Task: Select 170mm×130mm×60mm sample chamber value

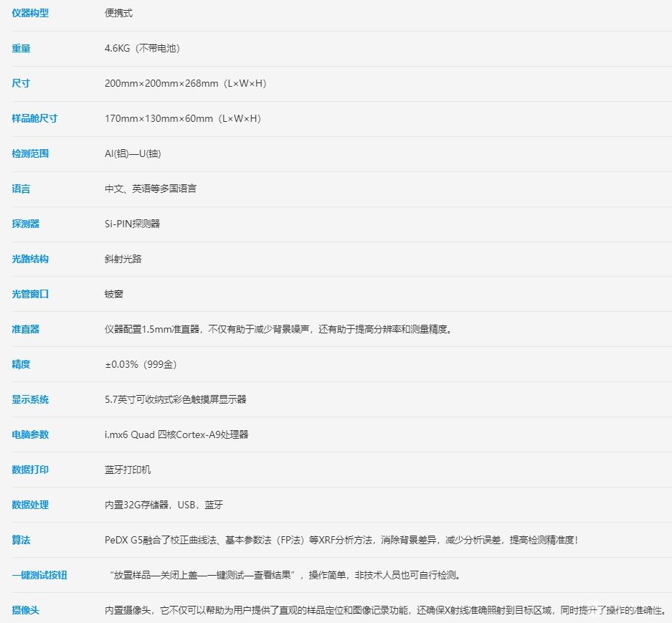Action: click(x=183, y=119)
